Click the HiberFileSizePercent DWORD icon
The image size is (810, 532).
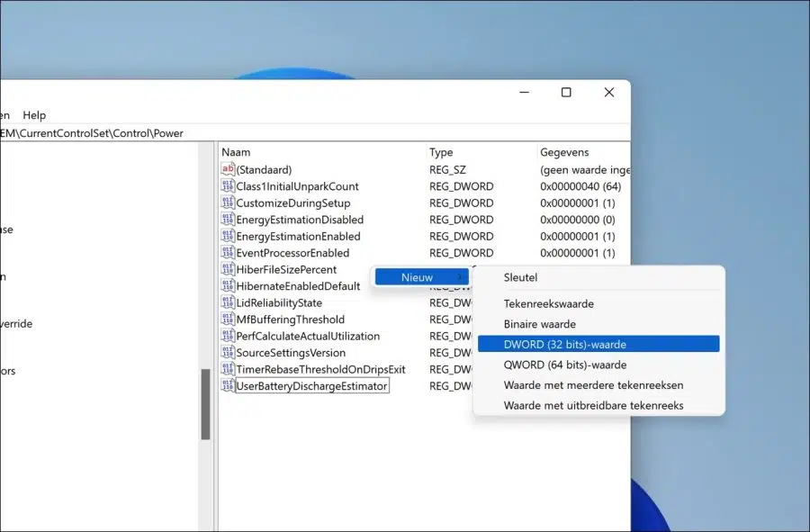(228, 269)
